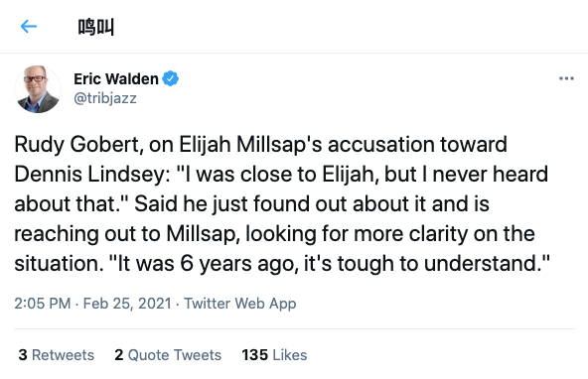Visit the @tribjazz handle
Viewport: 588px width, 379px height.
coord(105,98)
